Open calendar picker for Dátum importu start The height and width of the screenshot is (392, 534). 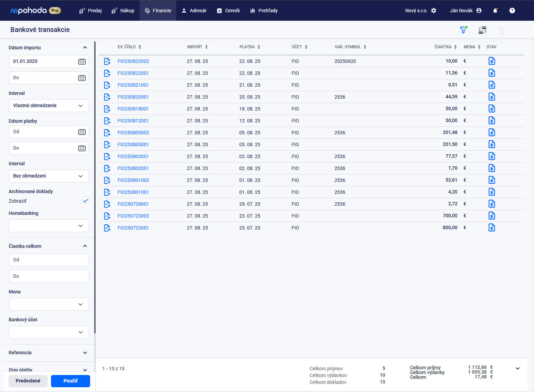[x=82, y=62]
